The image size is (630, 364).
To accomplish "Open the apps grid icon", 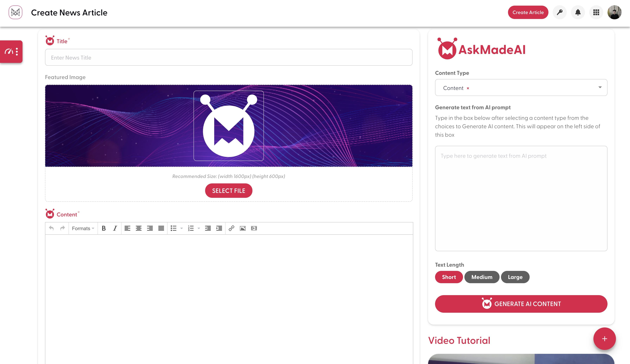I will pyautogui.click(x=596, y=12).
